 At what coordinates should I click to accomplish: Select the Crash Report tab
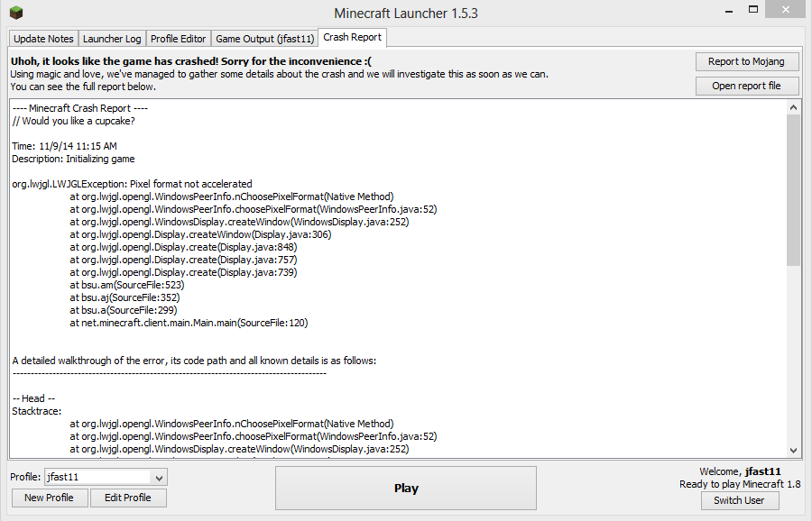[x=352, y=37]
